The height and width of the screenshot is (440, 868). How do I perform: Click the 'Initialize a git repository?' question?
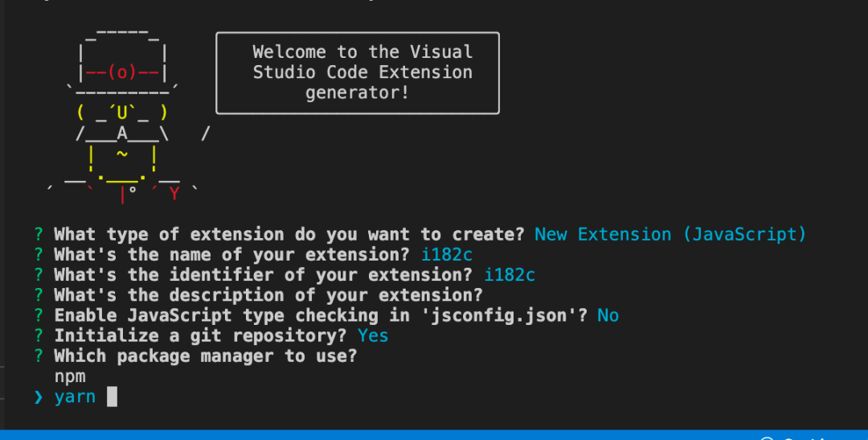click(200, 335)
